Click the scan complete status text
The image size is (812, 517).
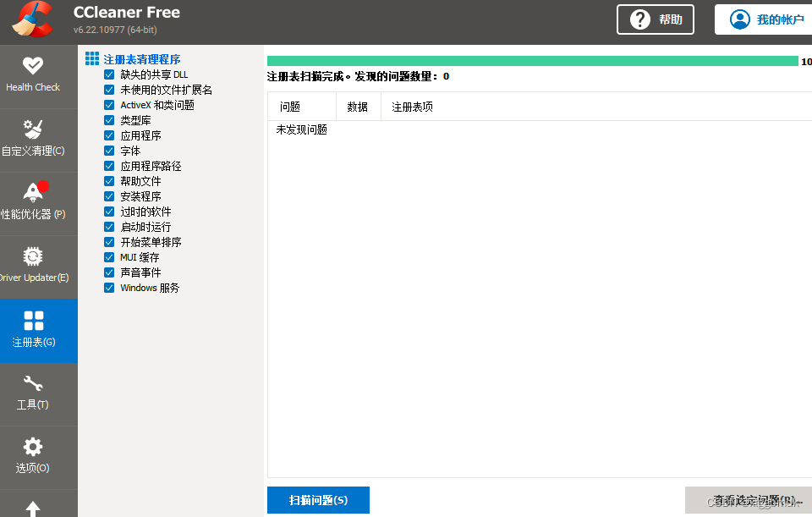tap(358, 77)
